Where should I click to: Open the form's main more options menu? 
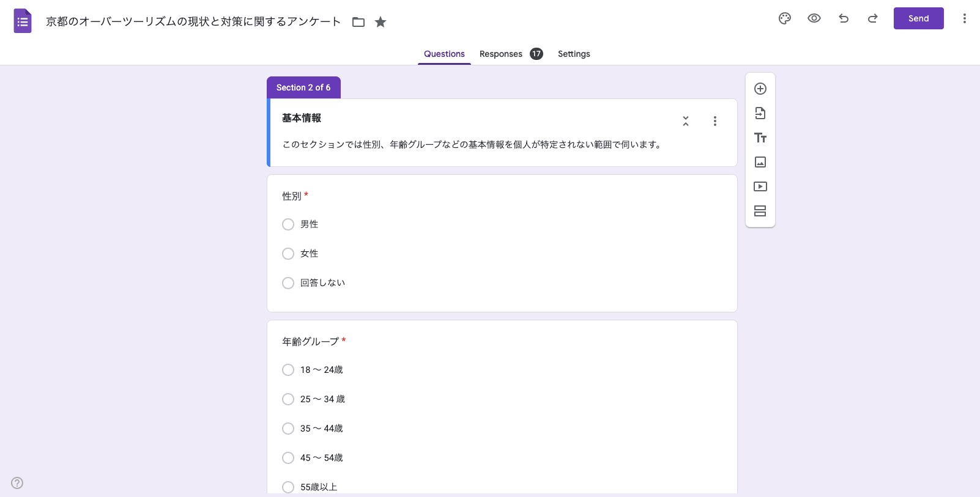click(965, 18)
